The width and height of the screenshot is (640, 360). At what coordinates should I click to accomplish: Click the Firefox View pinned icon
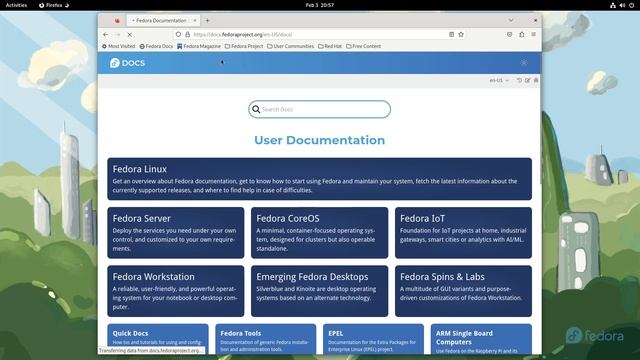(117, 20)
